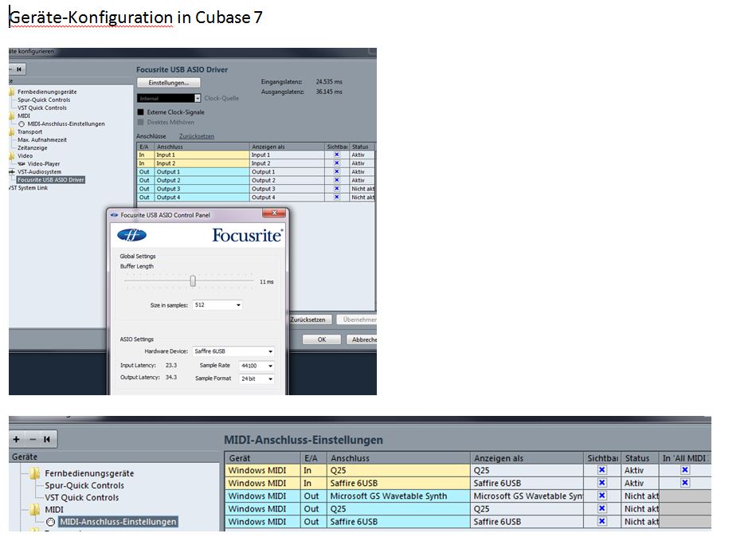The image size is (756, 541).
Task: Click the reset icon in the top device toolbar
Action: coord(19,69)
